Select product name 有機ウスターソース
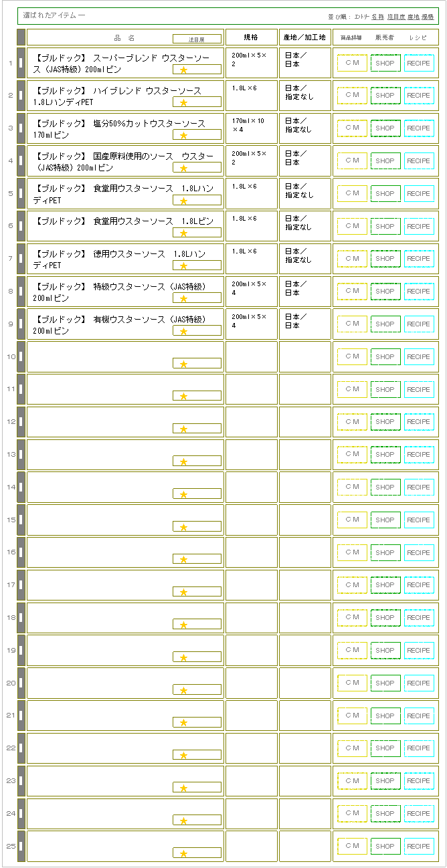 [x=119, y=325]
